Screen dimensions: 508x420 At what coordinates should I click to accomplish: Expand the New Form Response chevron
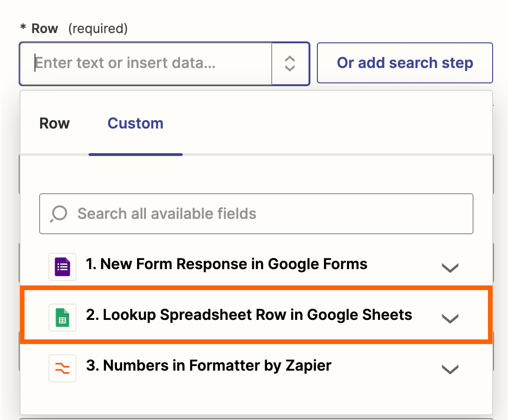point(450,267)
